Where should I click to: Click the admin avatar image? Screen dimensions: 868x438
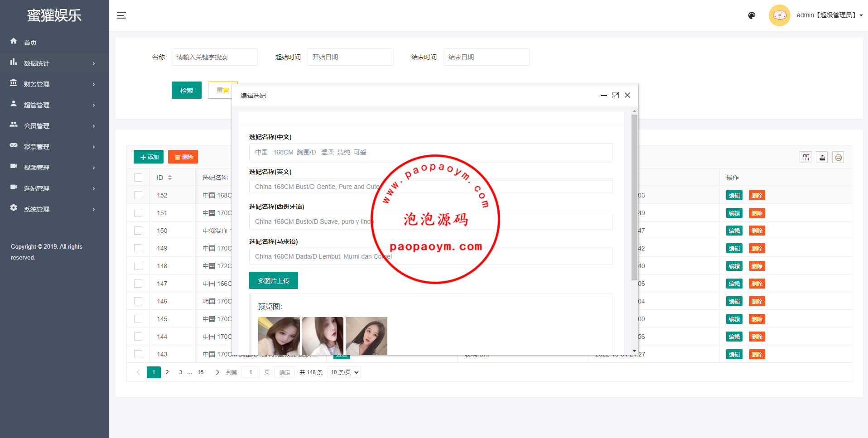779,15
